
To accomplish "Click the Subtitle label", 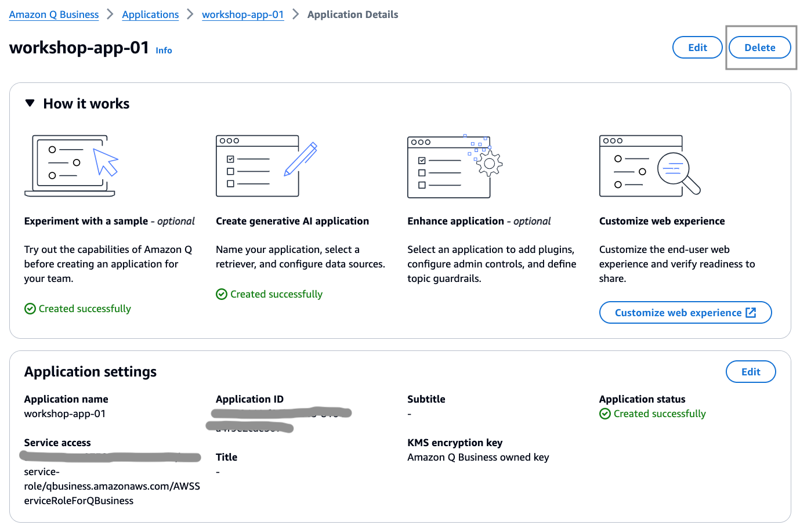I will 426,399.
